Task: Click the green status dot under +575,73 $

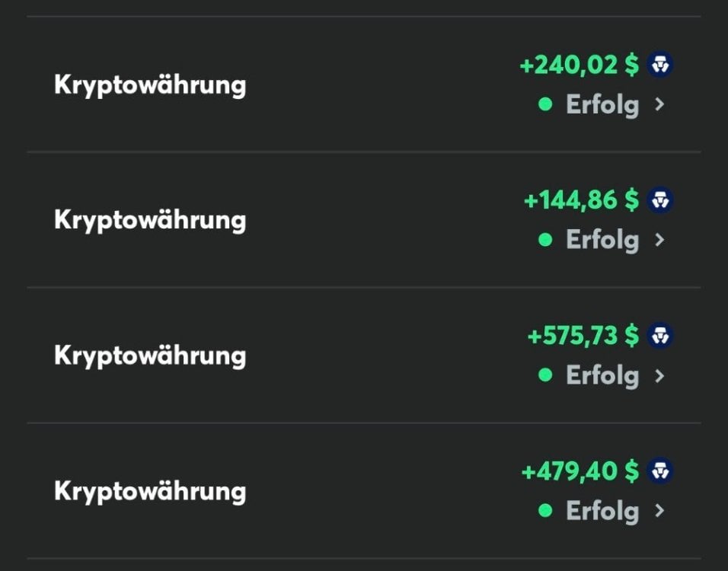Action: [x=545, y=375]
